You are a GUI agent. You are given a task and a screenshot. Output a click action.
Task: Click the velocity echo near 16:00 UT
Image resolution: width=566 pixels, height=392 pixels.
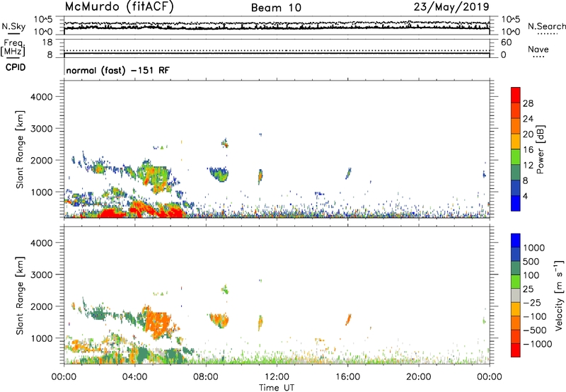click(348, 319)
